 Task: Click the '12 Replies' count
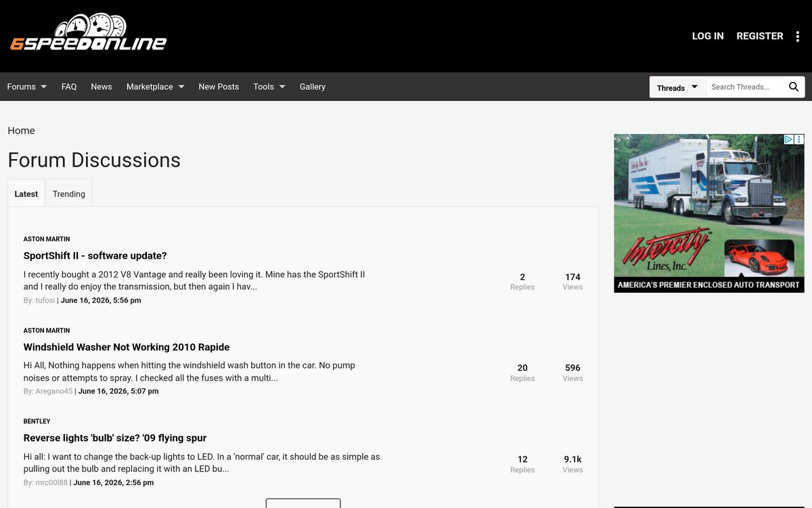tap(522, 464)
